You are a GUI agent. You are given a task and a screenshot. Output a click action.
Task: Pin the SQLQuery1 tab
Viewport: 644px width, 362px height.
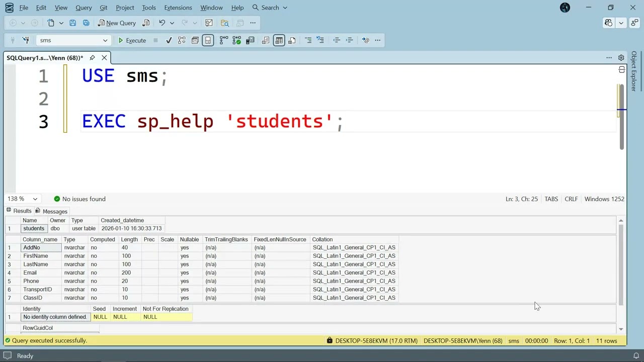92,58
